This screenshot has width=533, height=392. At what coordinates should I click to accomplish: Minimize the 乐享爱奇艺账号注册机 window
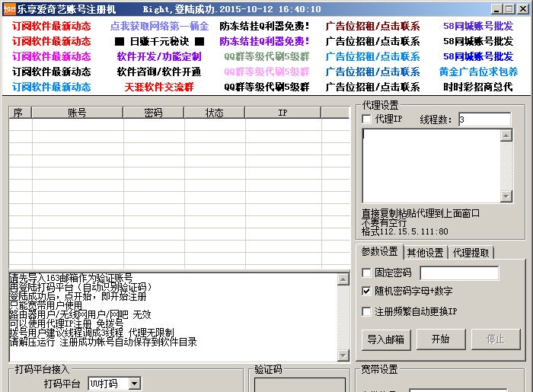[496, 9]
